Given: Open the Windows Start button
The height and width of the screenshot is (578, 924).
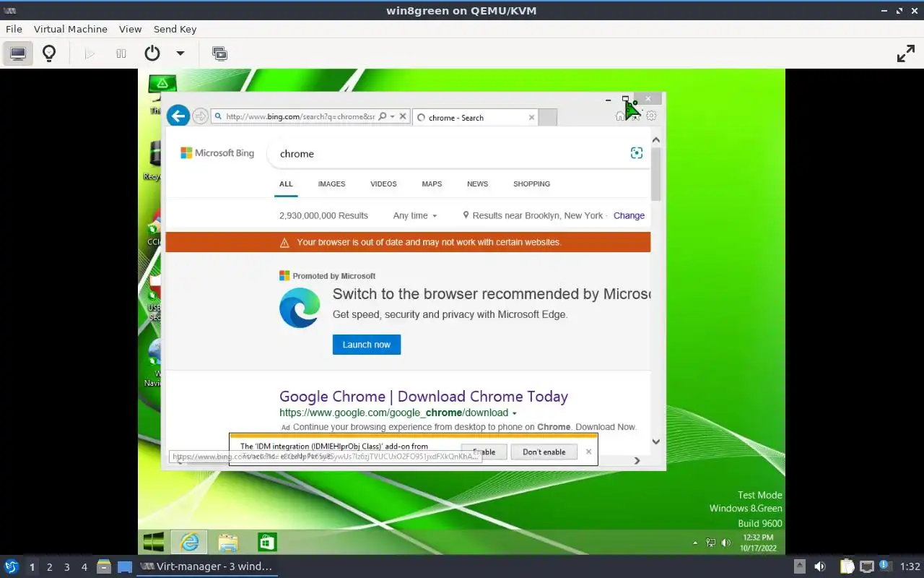Looking at the screenshot, I should [153, 542].
